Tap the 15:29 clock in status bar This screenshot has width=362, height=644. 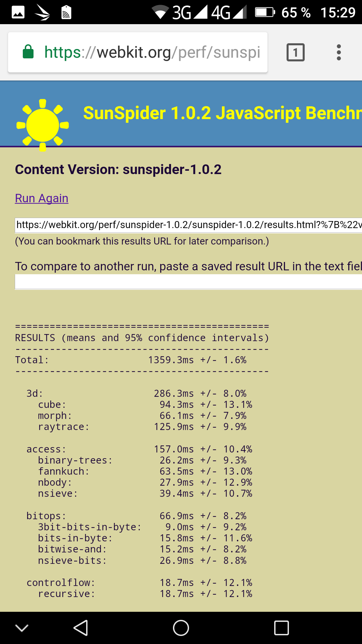(x=338, y=12)
